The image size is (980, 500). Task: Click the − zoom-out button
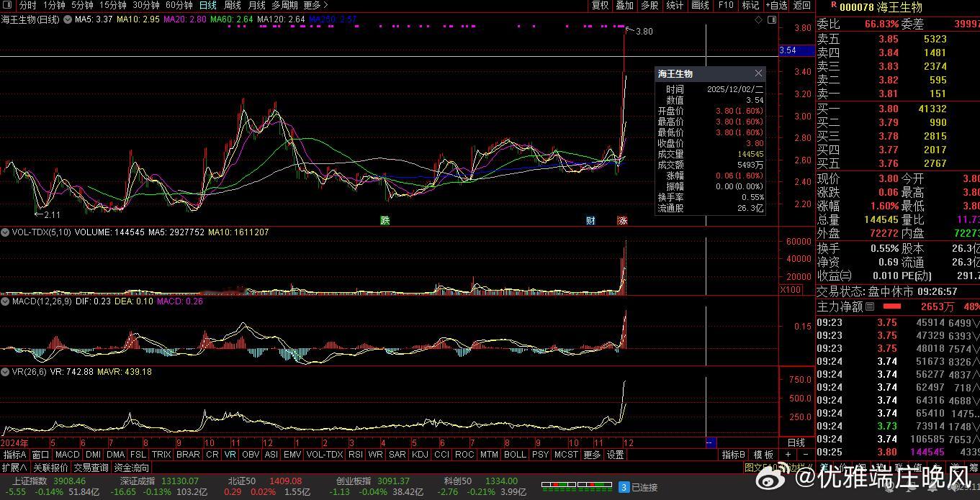(805, 455)
